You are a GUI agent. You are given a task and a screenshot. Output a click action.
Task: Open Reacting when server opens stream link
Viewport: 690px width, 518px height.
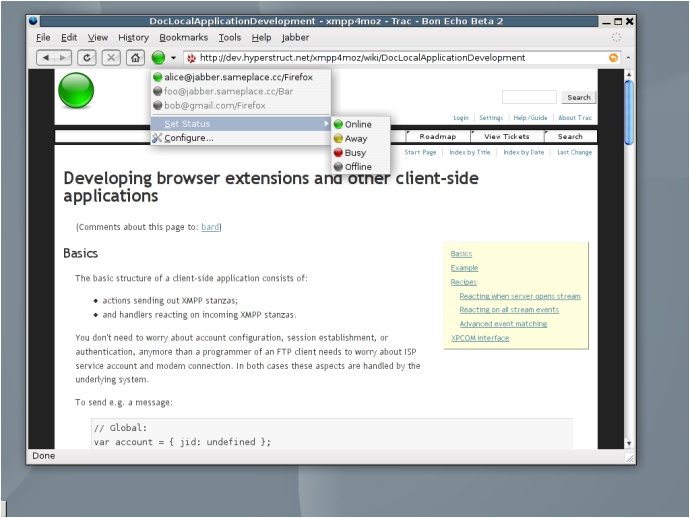(520, 296)
